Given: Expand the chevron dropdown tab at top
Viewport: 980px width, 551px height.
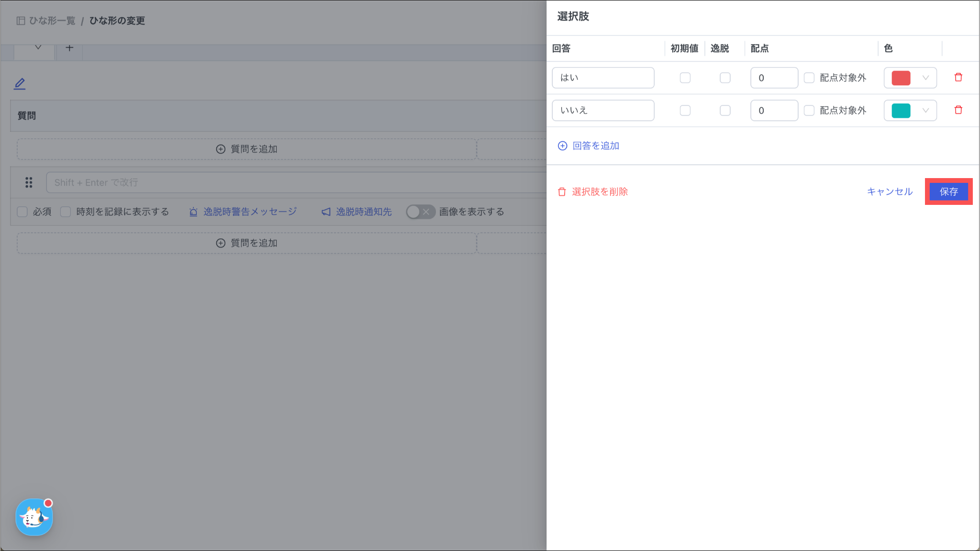Looking at the screenshot, I should point(38,47).
